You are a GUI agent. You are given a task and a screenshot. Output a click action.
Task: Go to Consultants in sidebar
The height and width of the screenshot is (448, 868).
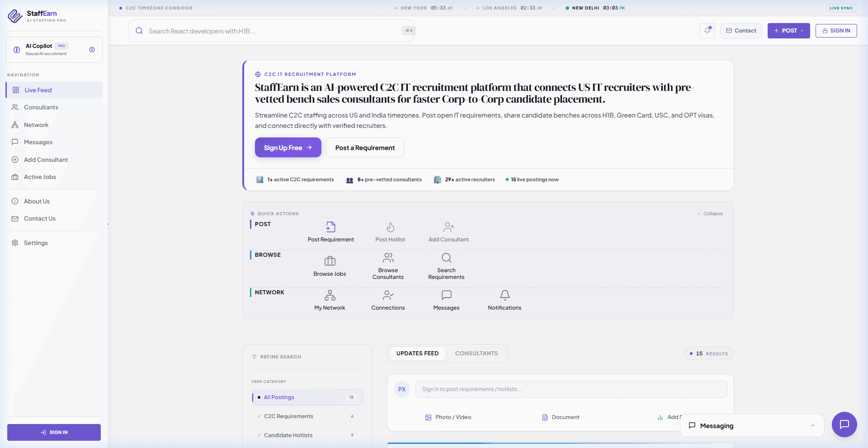[54, 107]
